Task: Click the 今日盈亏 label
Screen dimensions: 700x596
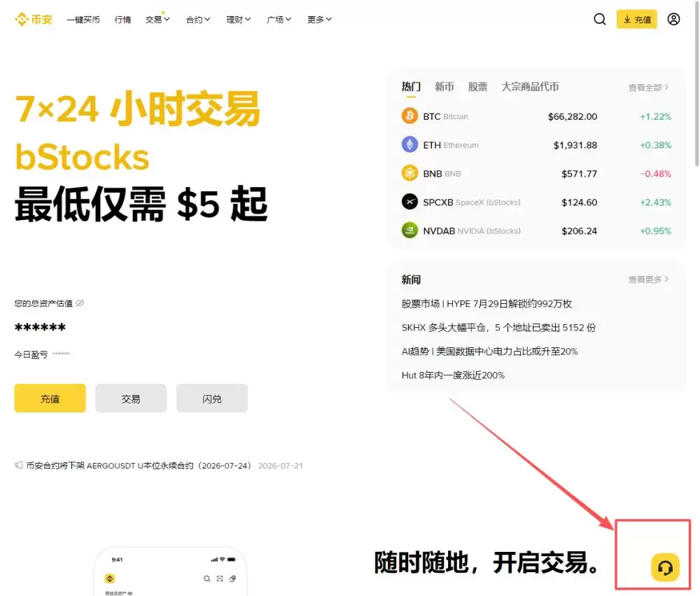Action: pos(31,354)
